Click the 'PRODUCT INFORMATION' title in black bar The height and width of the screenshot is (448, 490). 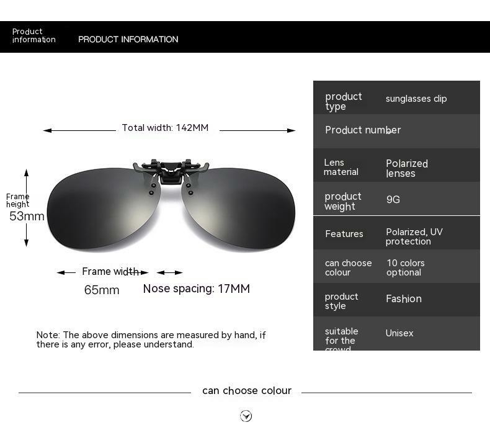tap(128, 39)
